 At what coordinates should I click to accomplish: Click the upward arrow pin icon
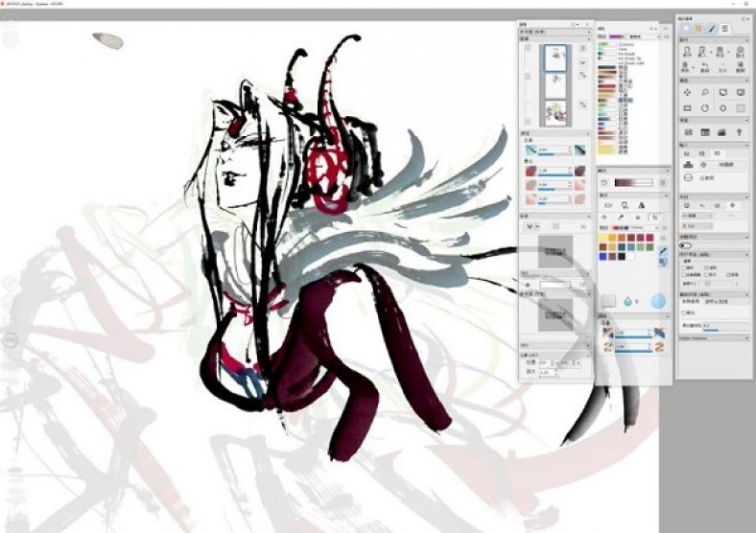click(740, 132)
